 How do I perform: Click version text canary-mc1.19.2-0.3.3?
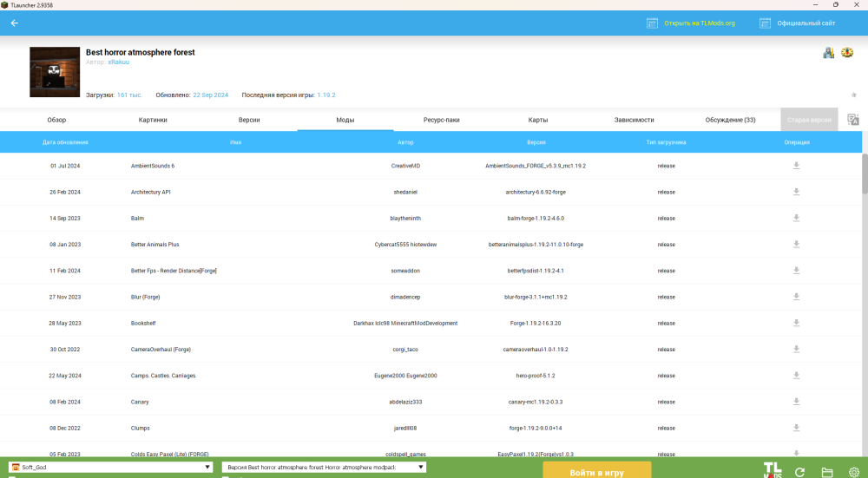pos(536,403)
